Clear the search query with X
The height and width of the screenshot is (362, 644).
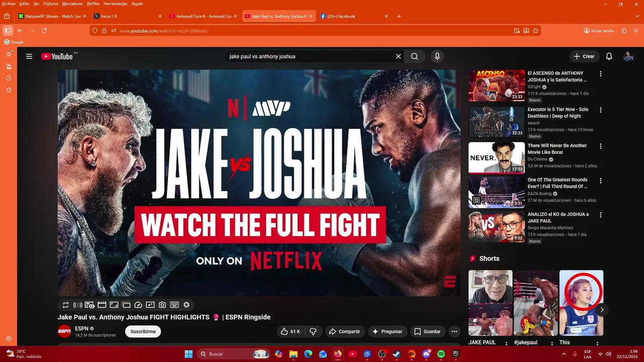coord(398,56)
